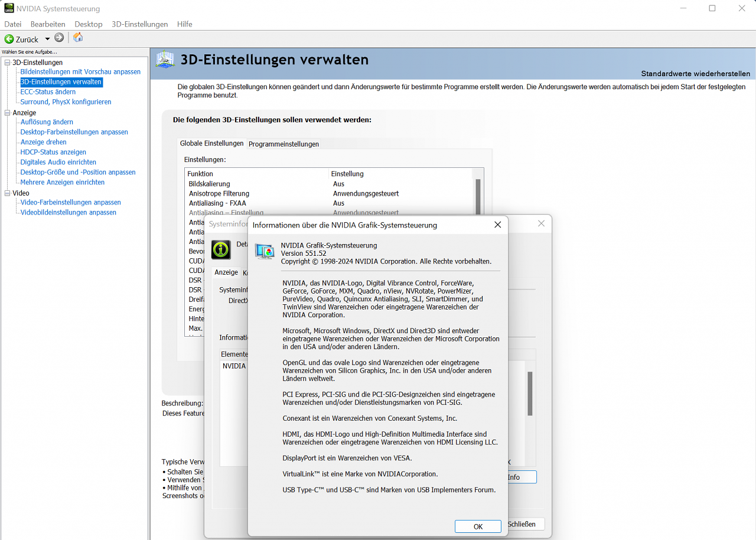Open Videobildeinstellungen anpassen

[x=68, y=213]
